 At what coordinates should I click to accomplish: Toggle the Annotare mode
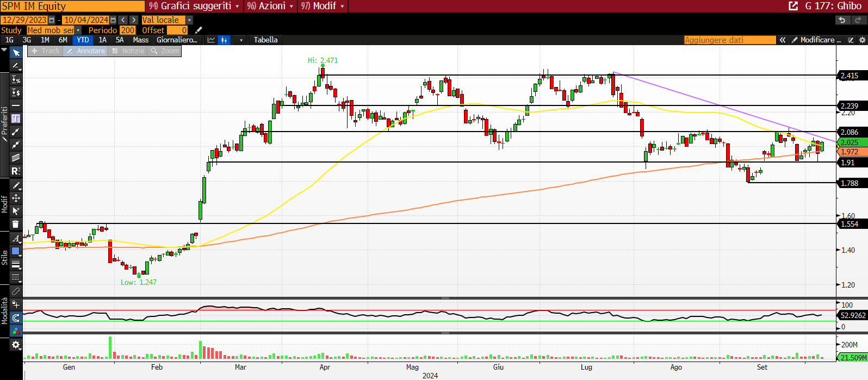85,51
